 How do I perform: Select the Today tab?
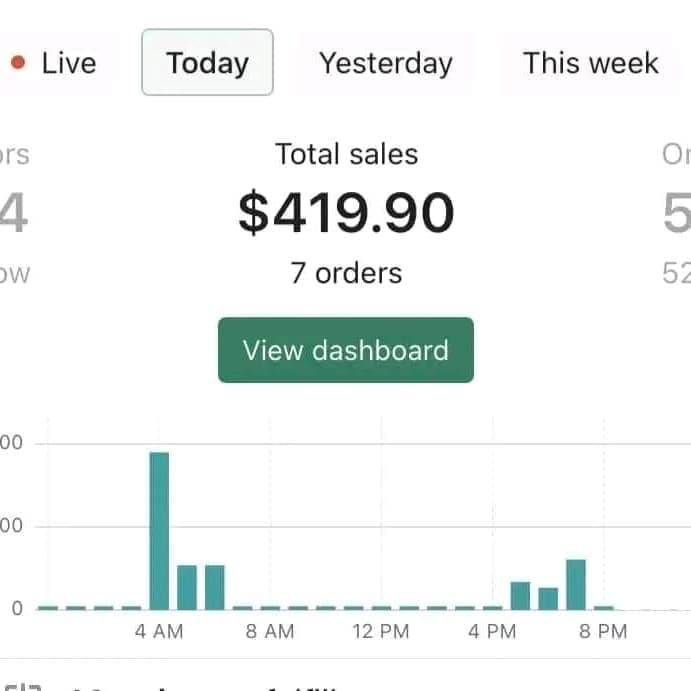207,63
